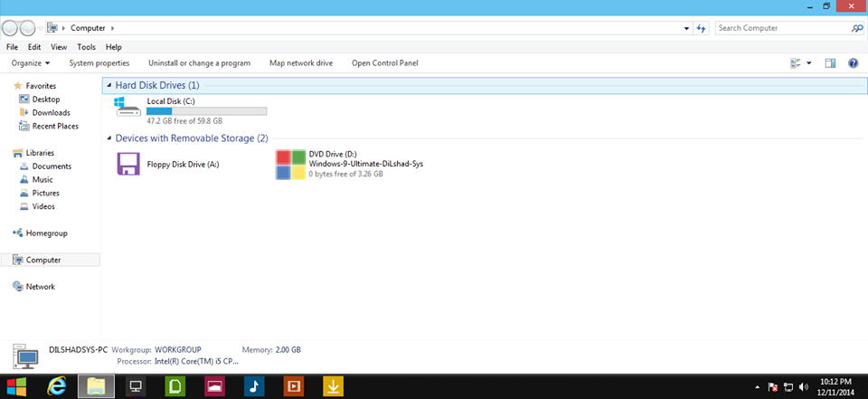Open the Edit menu

click(34, 47)
